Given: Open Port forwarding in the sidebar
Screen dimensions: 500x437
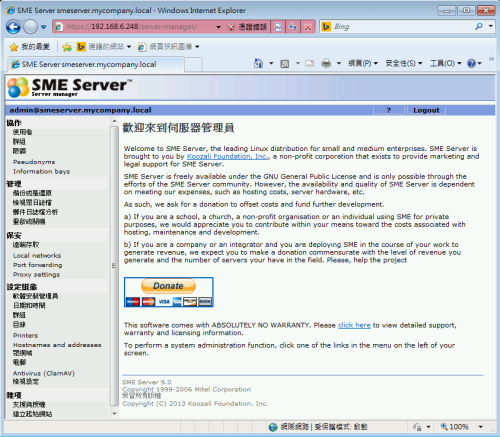Looking at the screenshot, I should pyautogui.click(x=37, y=265).
